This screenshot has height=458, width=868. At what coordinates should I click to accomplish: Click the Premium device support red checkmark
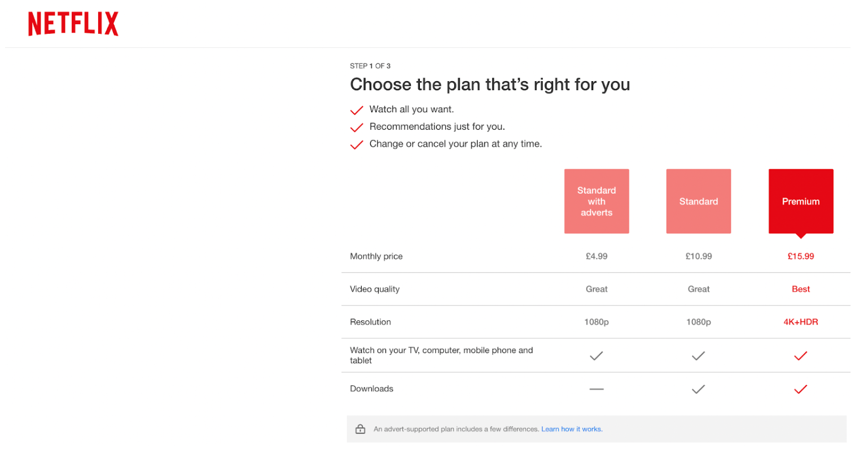click(x=800, y=356)
